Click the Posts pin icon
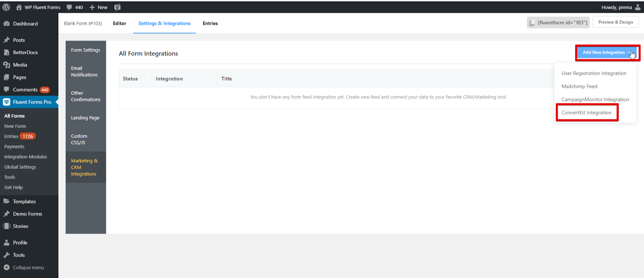 [6, 40]
